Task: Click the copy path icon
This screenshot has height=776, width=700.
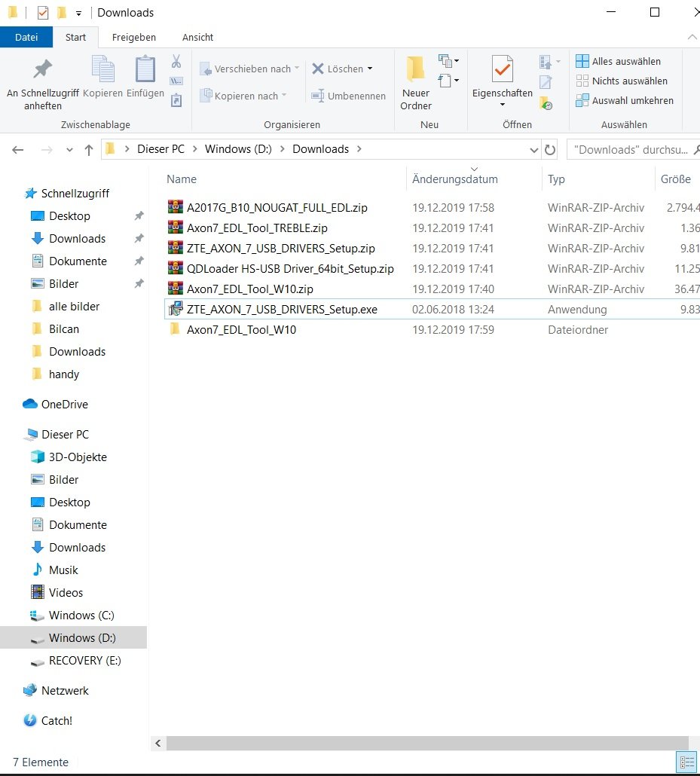Action: pyautogui.click(x=176, y=81)
